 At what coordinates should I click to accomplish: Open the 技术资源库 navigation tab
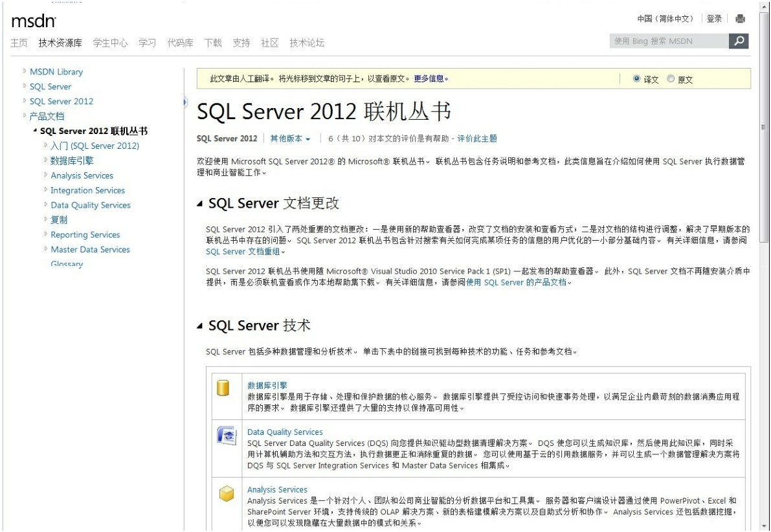click(x=60, y=43)
